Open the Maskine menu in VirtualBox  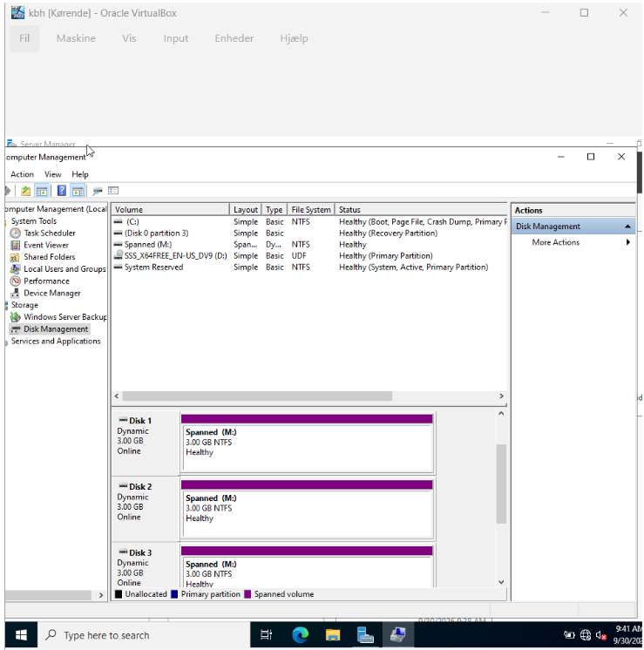coord(76,38)
